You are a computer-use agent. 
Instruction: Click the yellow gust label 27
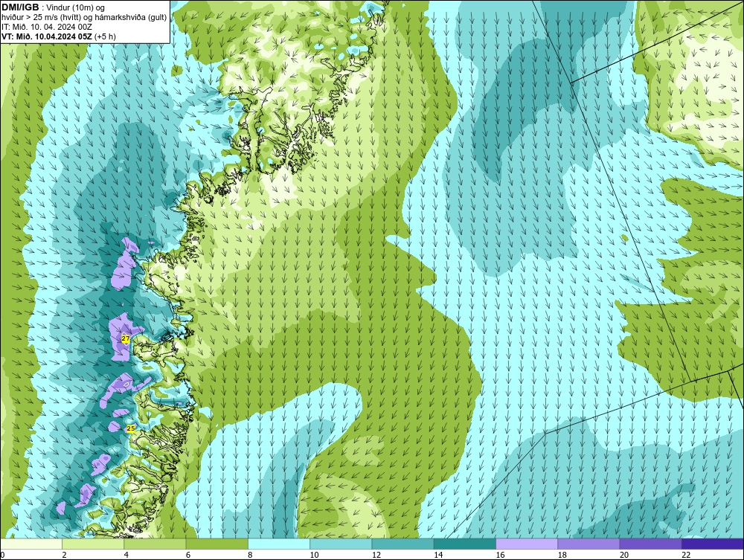(x=125, y=338)
